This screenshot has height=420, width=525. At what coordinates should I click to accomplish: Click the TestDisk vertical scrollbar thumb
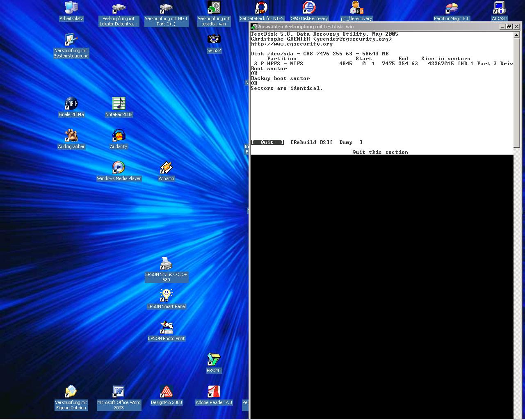tap(517, 93)
